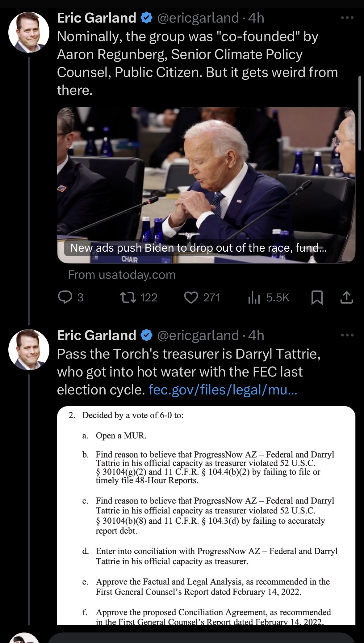Grab the scrollbar on the right edge

click(x=360, y=113)
